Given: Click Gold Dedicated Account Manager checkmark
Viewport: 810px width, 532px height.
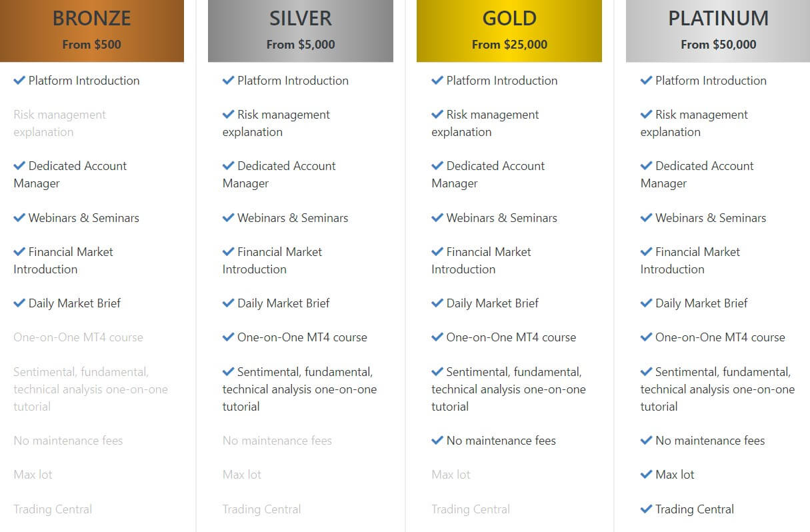Looking at the screenshot, I should click(x=437, y=166).
